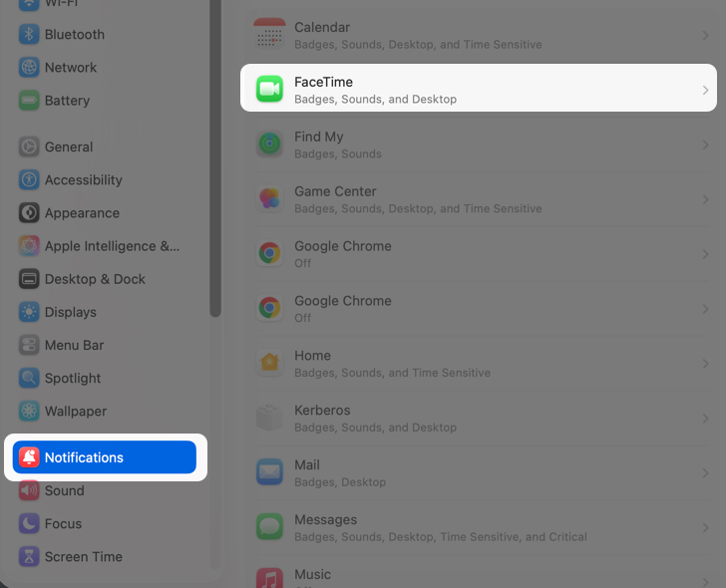Click 'Badges, Desktop' text under Mail

pyautogui.click(x=340, y=482)
